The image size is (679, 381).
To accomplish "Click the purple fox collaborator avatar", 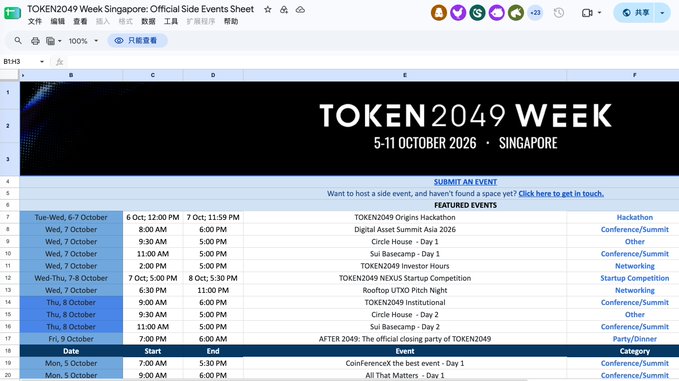I will [x=458, y=13].
